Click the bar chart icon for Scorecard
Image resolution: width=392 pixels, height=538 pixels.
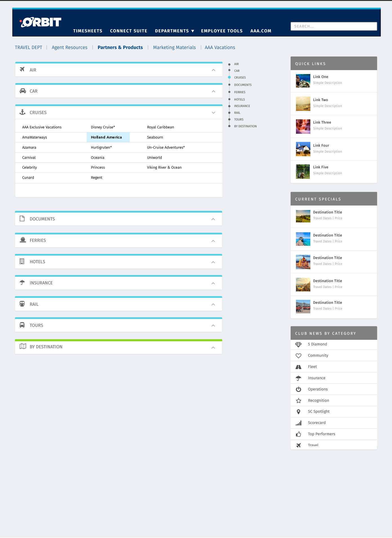299,423
